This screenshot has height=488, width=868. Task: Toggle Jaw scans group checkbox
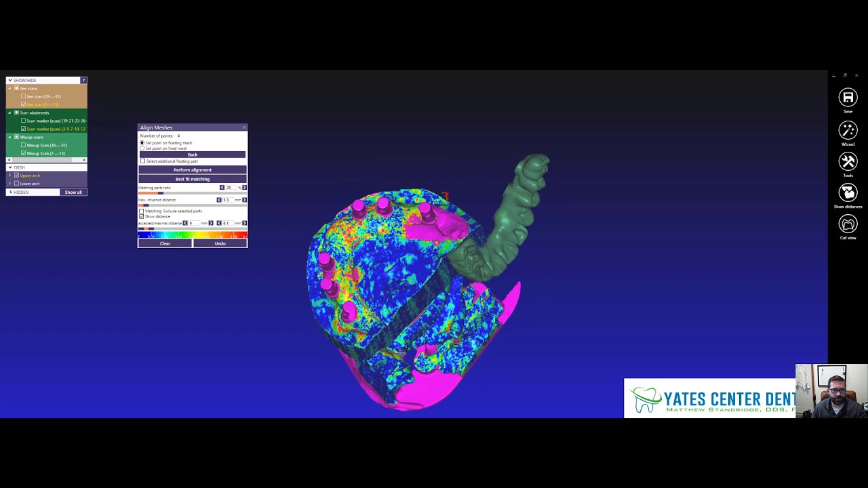click(16, 88)
